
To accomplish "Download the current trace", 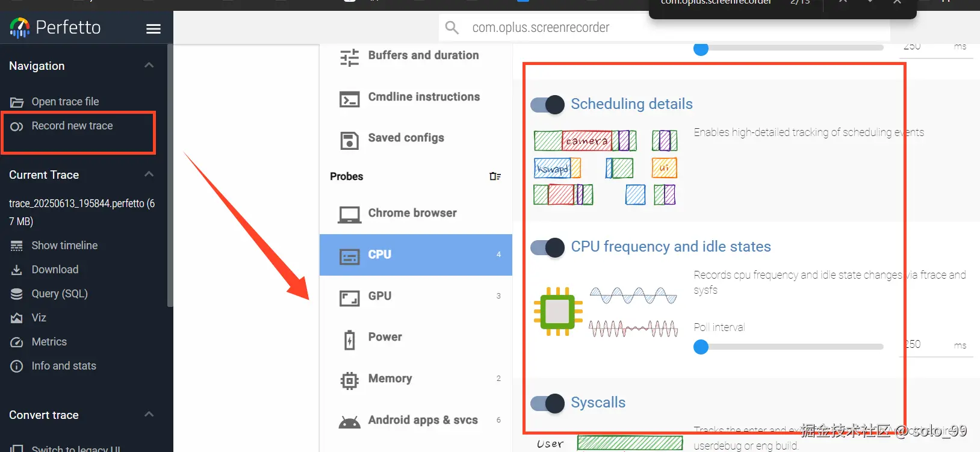I will (55, 270).
